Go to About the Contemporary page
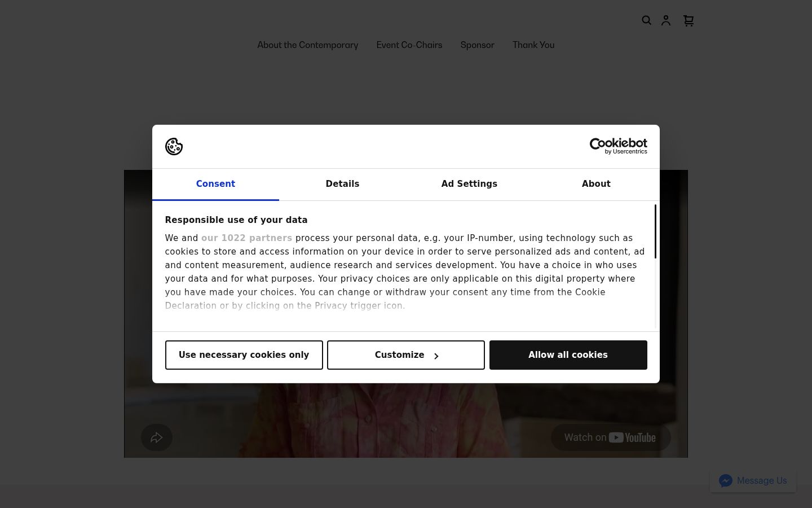The image size is (812, 508). (308, 45)
